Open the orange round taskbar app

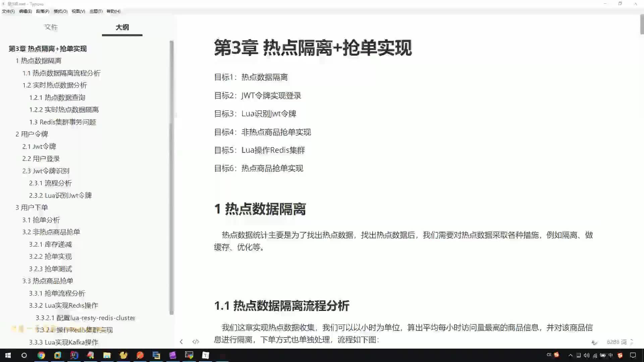pos(140,355)
